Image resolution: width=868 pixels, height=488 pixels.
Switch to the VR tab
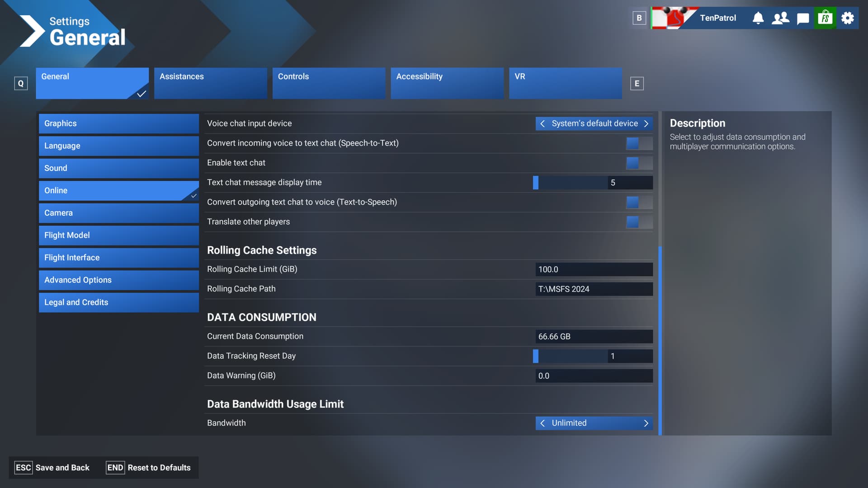click(x=566, y=83)
